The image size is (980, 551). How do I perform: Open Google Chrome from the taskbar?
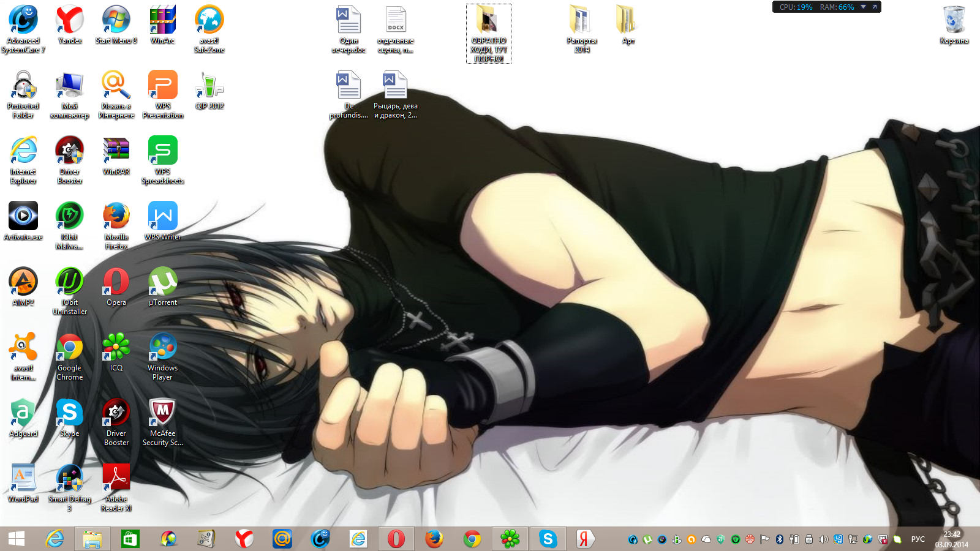pyautogui.click(x=472, y=539)
